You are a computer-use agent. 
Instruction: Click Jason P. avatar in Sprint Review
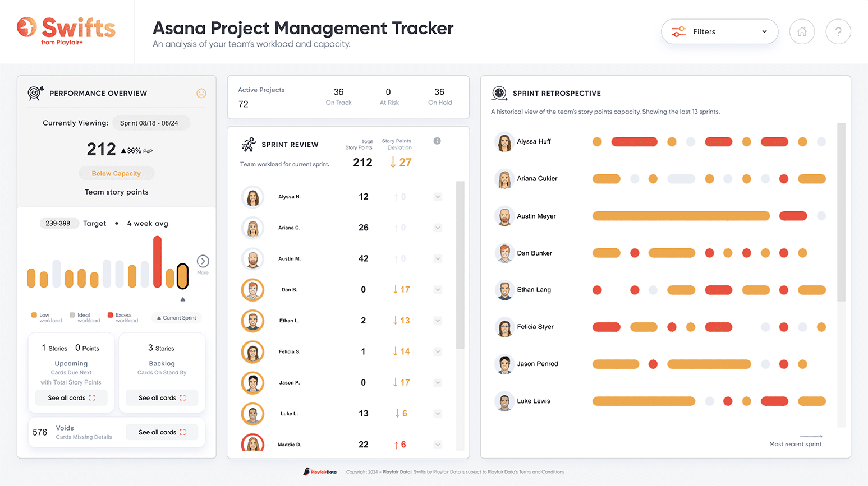pyautogui.click(x=252, y=382)
